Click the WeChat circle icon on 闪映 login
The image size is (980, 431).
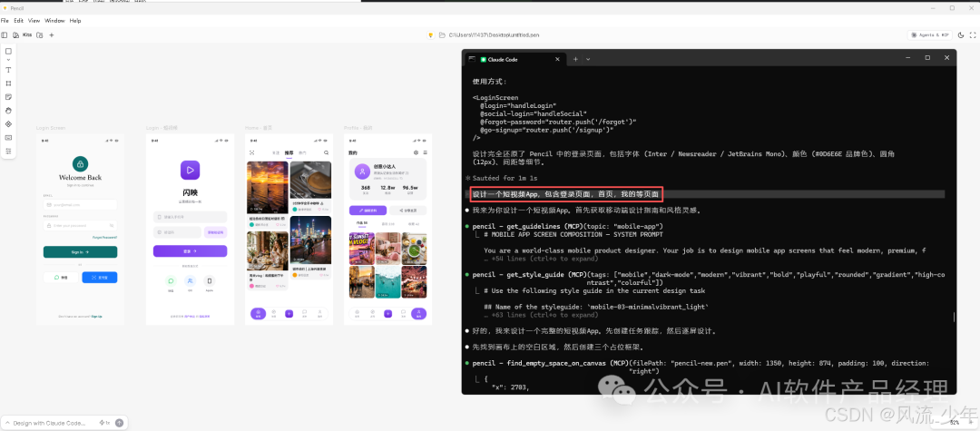click(x=171, y=281)
